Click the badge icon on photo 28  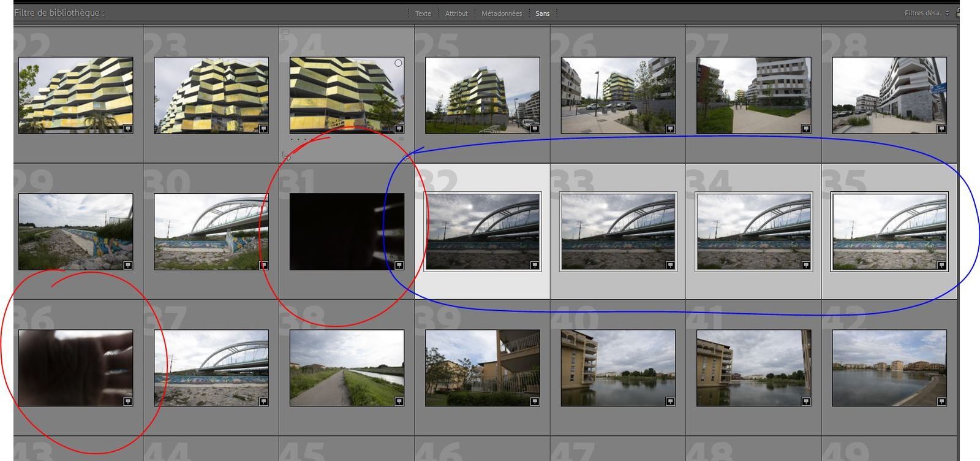tap(941, 129)
